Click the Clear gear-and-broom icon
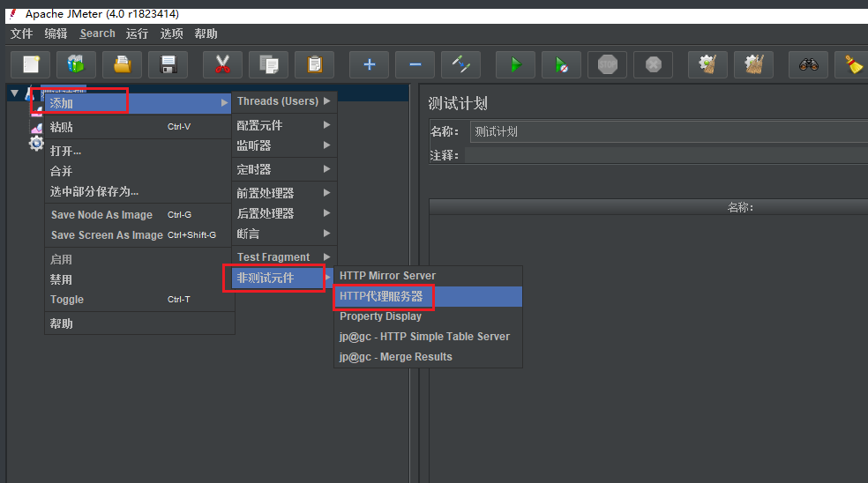This screenshot has width=868, height=483. (x=707, y=64)
